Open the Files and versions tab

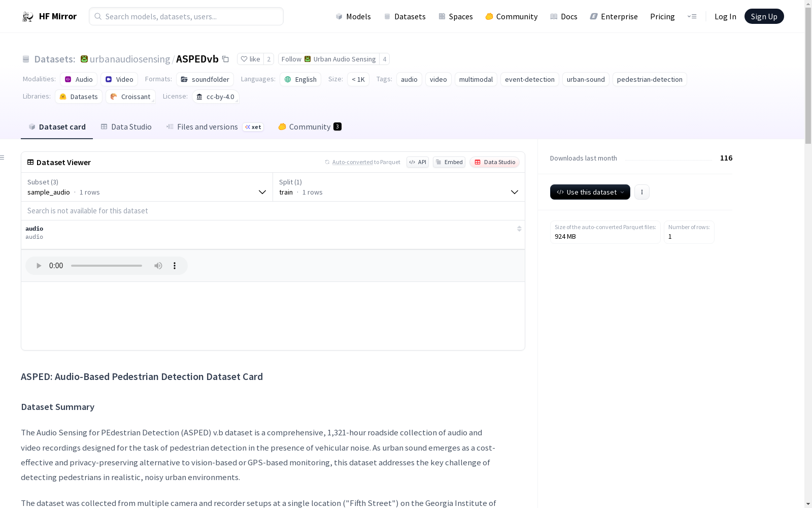pyautogui.click(x=215, y=127)
